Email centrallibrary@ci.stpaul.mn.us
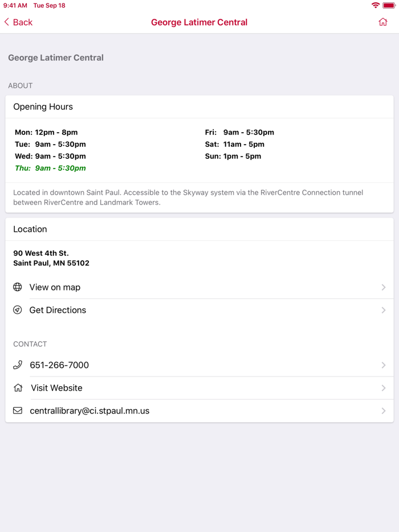Image resolution: width=399 pixels, height=532 pixels. [x=89, y=411]
